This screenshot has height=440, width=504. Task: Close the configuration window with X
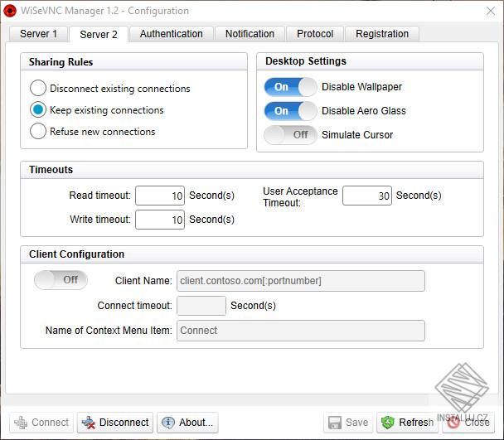(x=491, y=11)
